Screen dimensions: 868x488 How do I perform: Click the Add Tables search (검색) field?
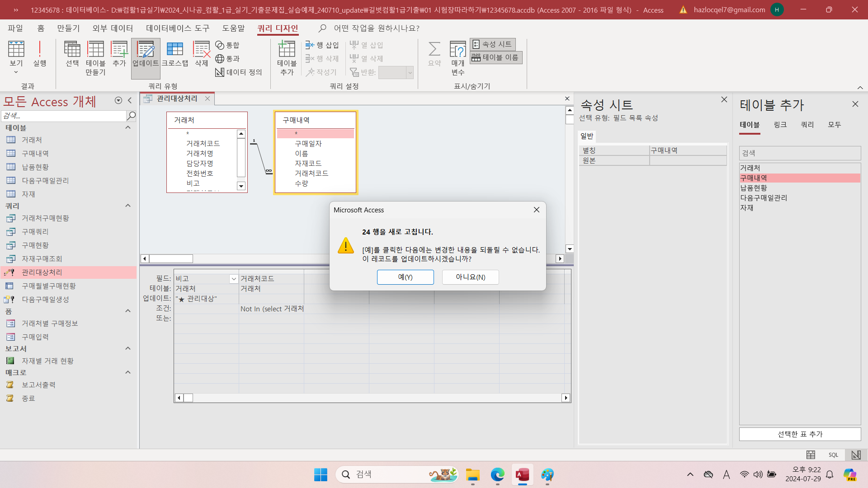[x=799, y=153]
